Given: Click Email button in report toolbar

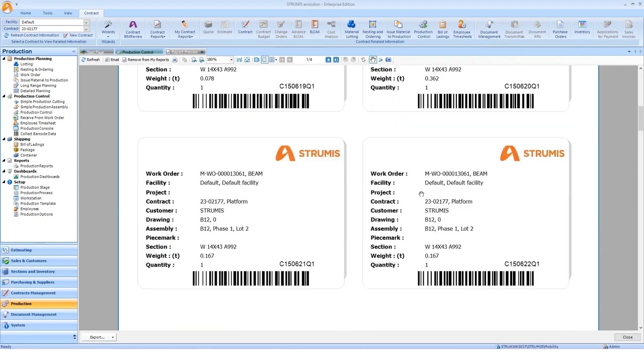Looking at the screenshot, I should tap(112, 60).
